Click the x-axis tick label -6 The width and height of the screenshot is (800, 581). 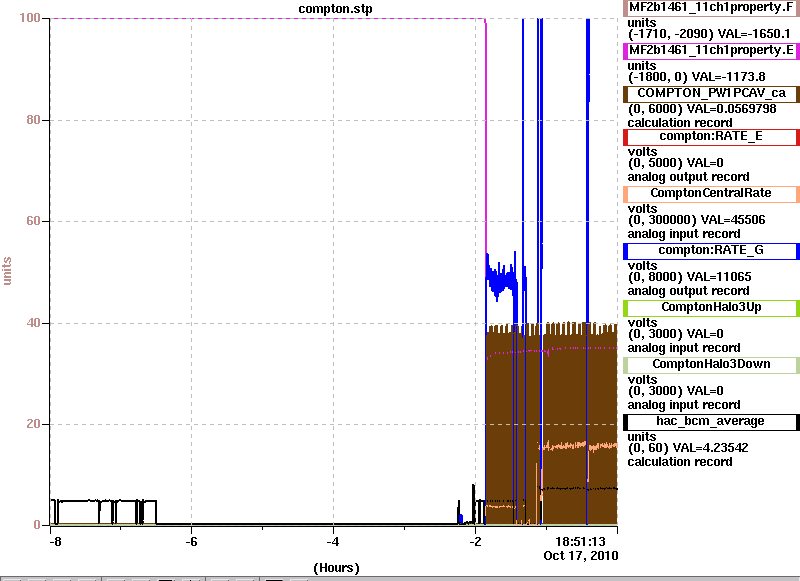191,542
